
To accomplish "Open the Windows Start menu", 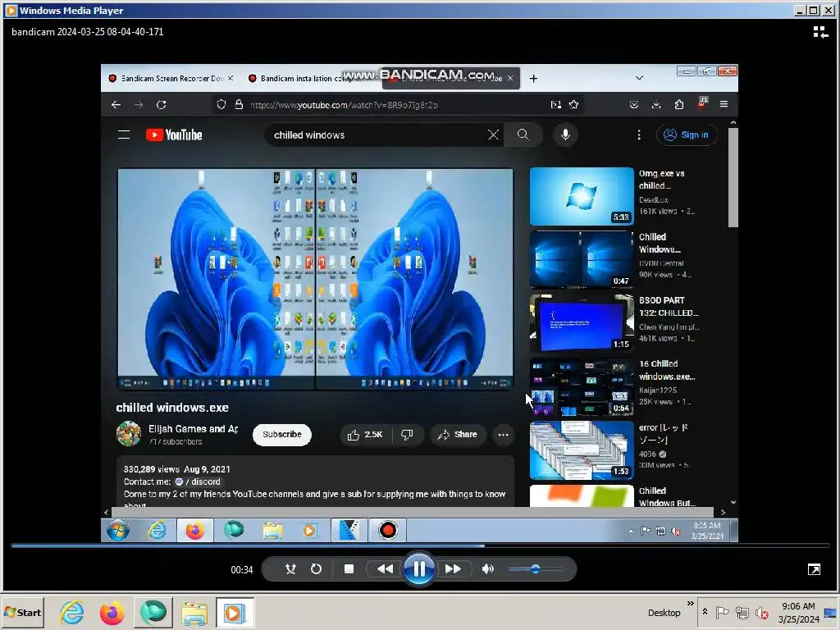I will point(23,612).
